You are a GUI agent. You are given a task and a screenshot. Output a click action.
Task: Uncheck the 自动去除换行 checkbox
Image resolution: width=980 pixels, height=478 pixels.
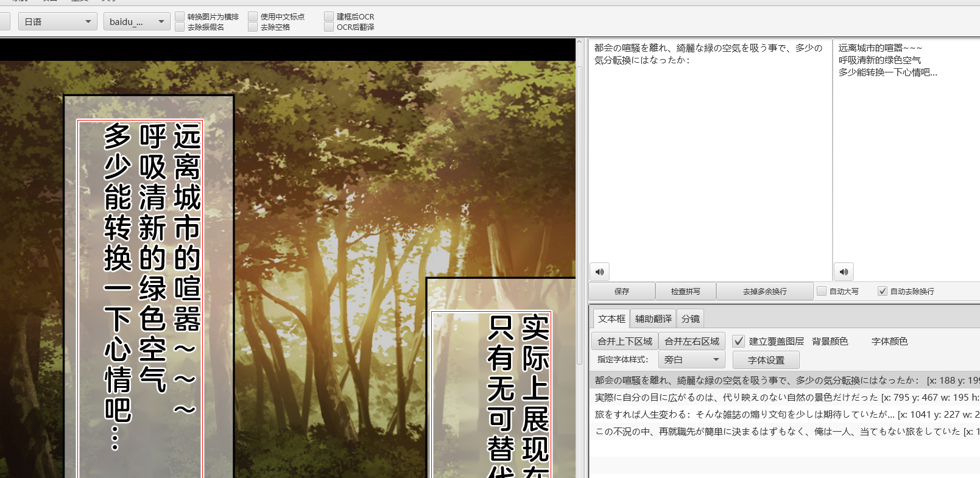tap(883, 291)
